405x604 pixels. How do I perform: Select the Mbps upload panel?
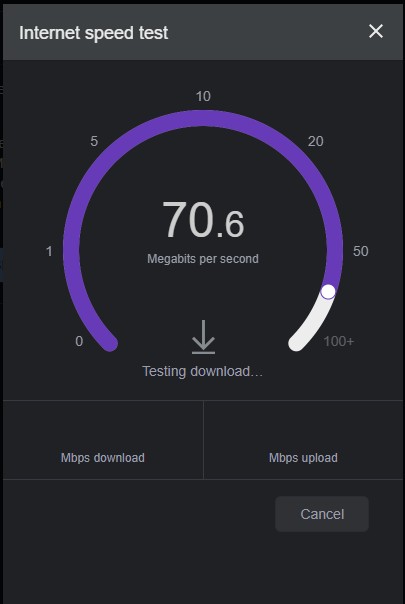point(303,440)
